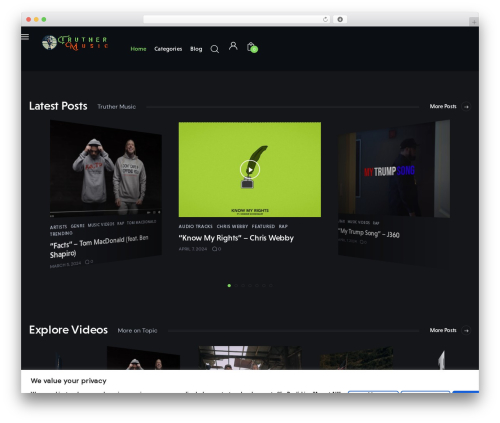The image size is (500, 423).
Task: Select the fifth carousel pagination dot
Action: point(257,286)
